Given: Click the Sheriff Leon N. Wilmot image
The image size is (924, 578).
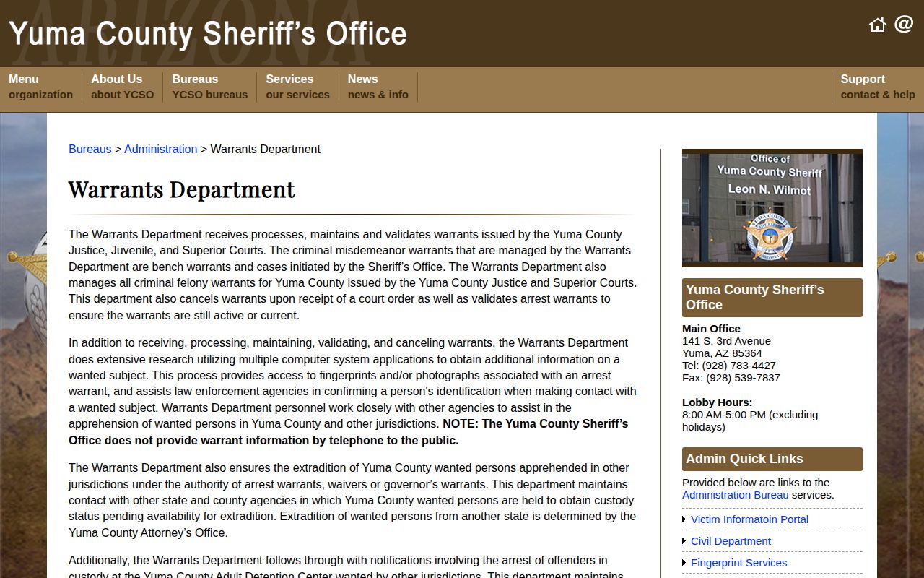Looking at the screenshot, I should click(772, 208).
